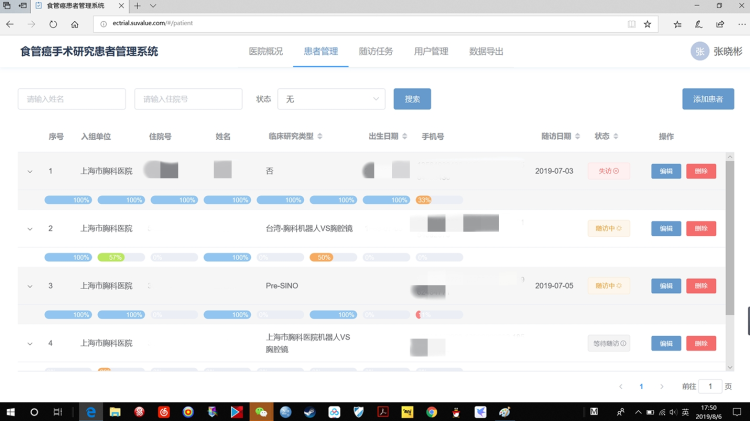Sort table by 出生日期 sort arrows
The width and height of the screenshot is (750, 421).
[x=402, y=137]
